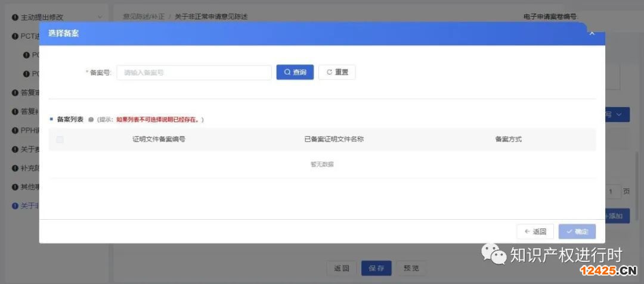Click the hint info icon beside 备案列表

tap(91, 120)
